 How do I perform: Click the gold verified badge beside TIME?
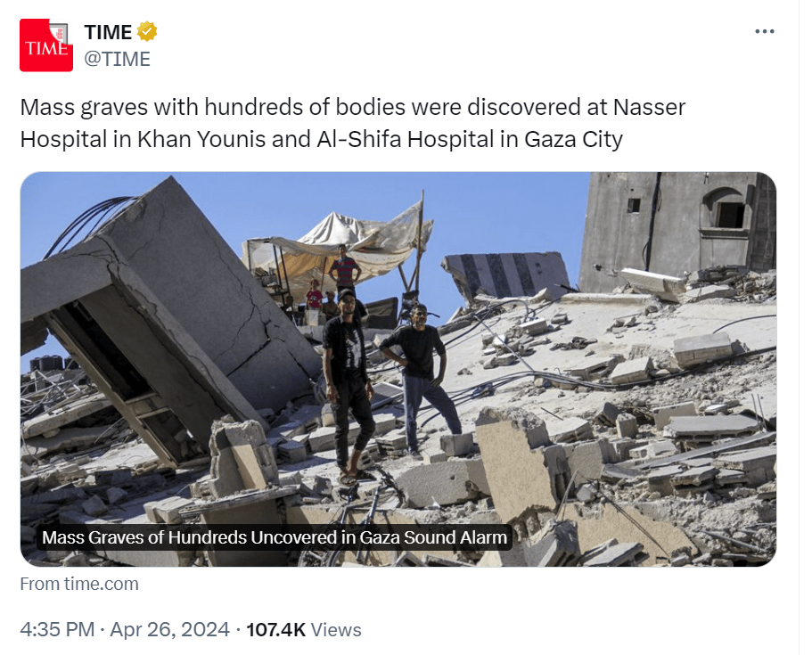(147, 31)
